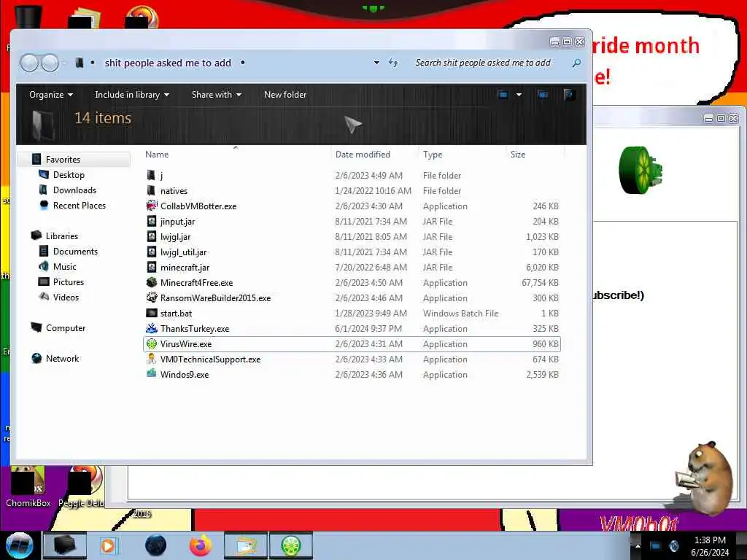Sort by the Name column header

157,155
